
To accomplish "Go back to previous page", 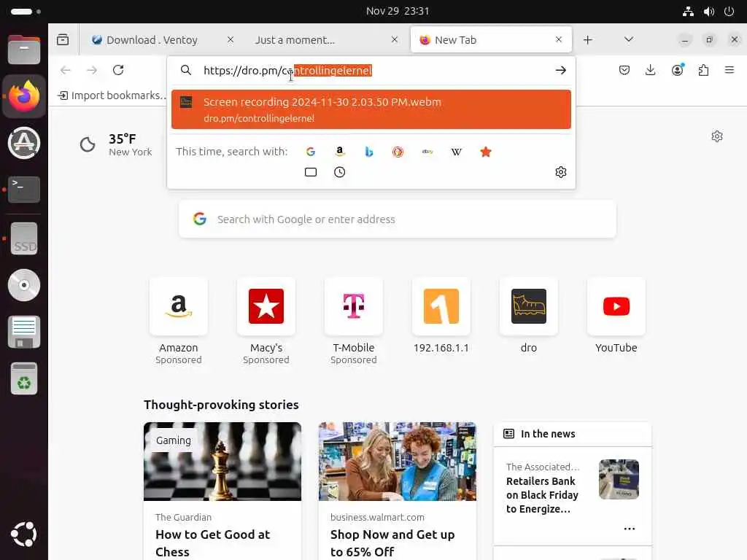I will click(65, 70).
